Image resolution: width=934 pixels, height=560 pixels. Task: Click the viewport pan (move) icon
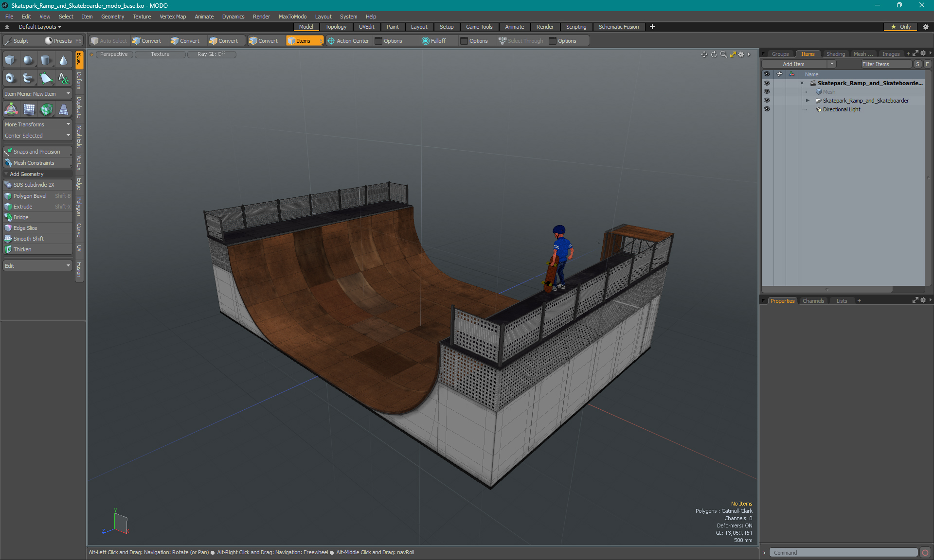click(704, 54)
